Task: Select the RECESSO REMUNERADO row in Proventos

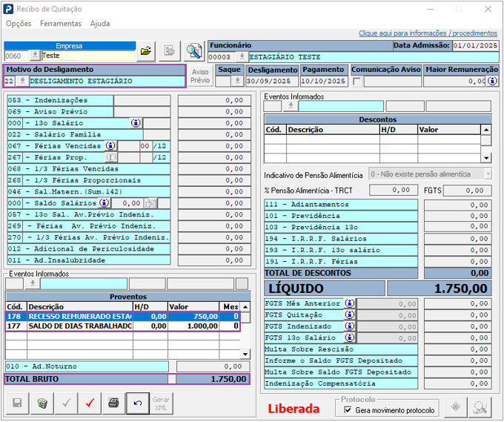Action: (x=79, y=316)
